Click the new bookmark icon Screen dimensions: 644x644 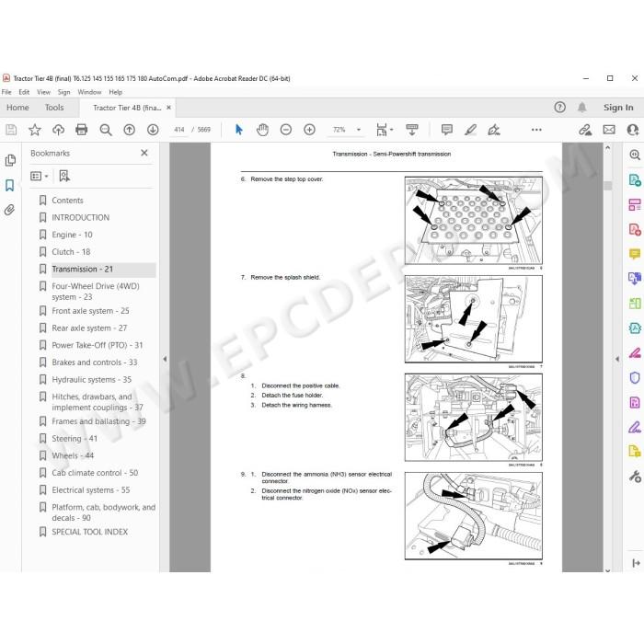(64, 177)
